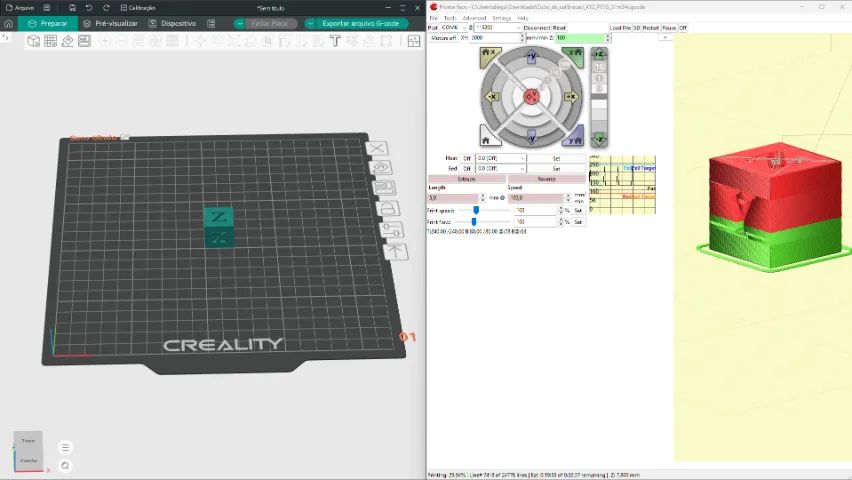Jog the +X arrow

coord(571,97)
